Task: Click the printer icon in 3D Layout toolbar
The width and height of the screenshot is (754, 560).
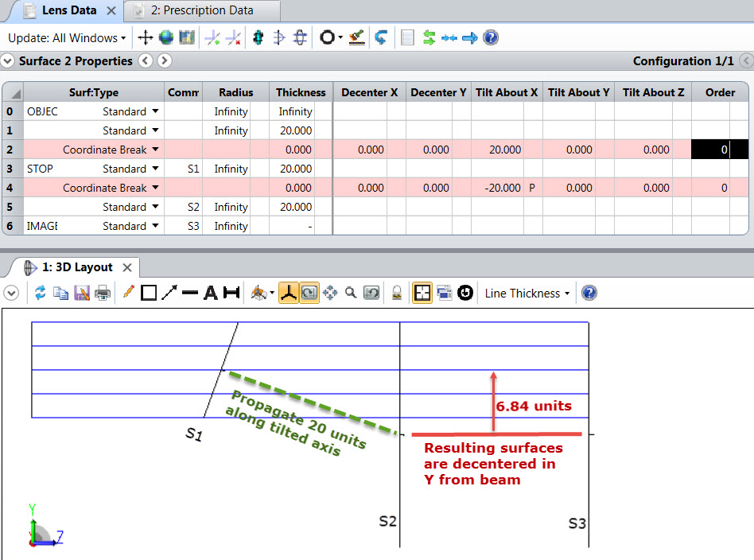Action: point(103,293)
